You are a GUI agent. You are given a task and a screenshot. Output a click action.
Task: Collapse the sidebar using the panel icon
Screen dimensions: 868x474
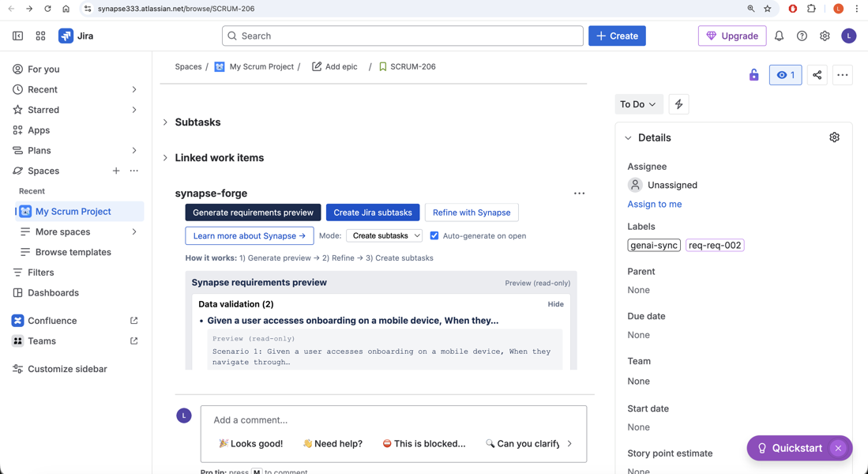pyautogui.click(x=17, y=36)
